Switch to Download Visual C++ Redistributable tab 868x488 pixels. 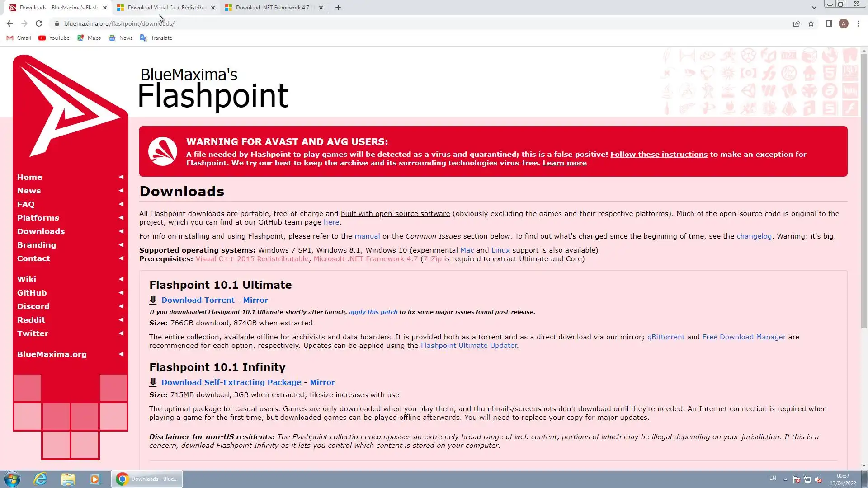click(x=166, y=8)
